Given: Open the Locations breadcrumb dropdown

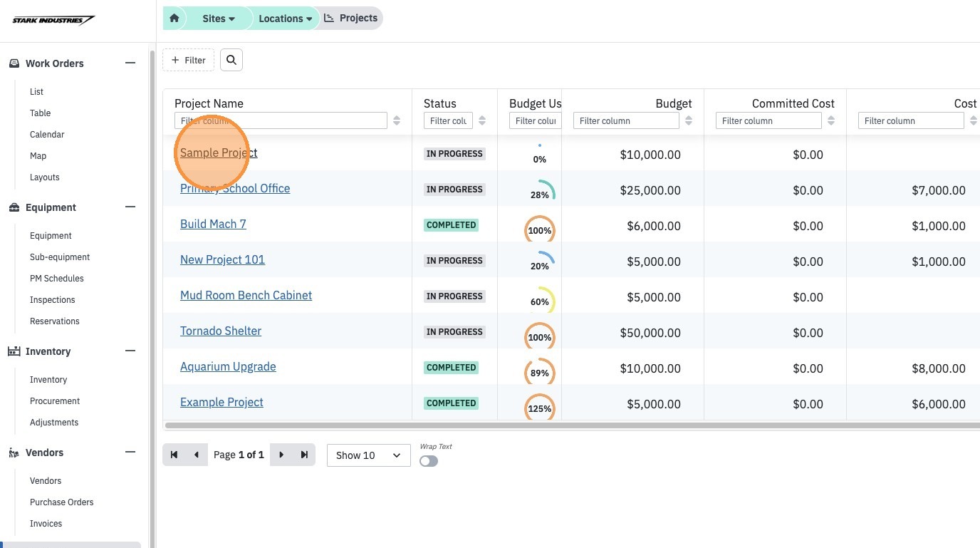Looking at the screenshot, I should click(286, 19).
